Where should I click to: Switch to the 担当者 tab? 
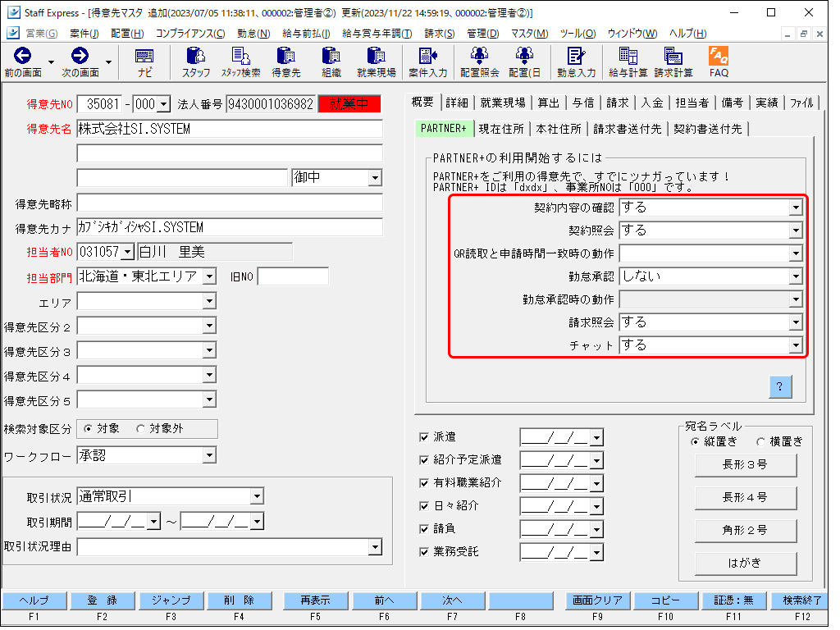point(692,103)
